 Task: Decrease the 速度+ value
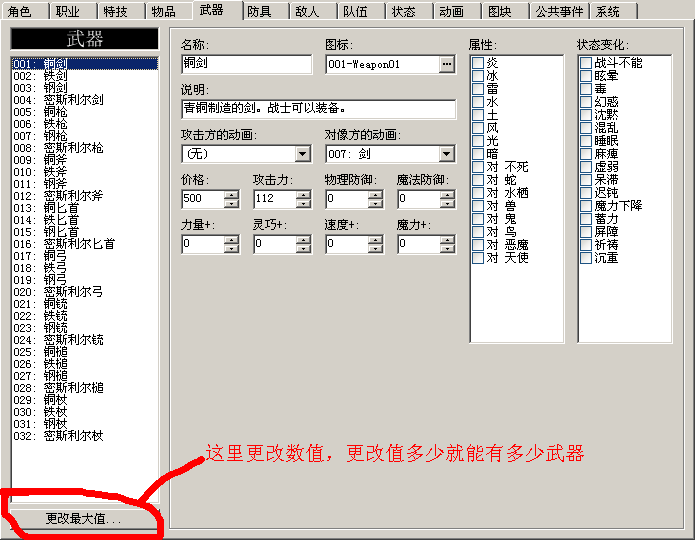tap(375, 248)
